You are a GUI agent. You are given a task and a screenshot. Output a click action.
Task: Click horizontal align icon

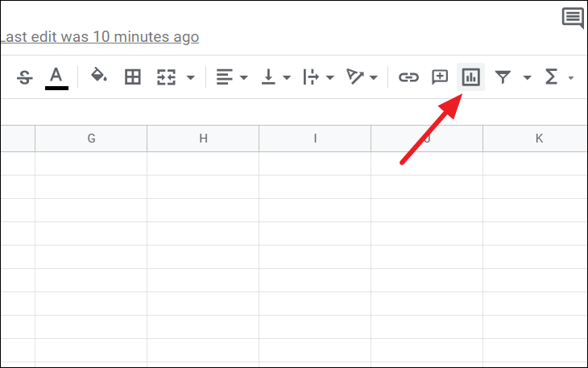tap(224, 77)
